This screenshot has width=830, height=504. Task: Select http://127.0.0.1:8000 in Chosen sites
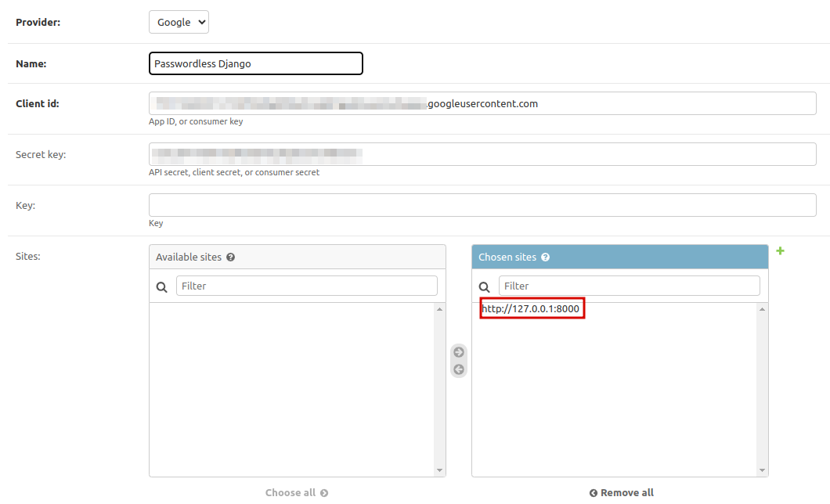pos(532,308)
